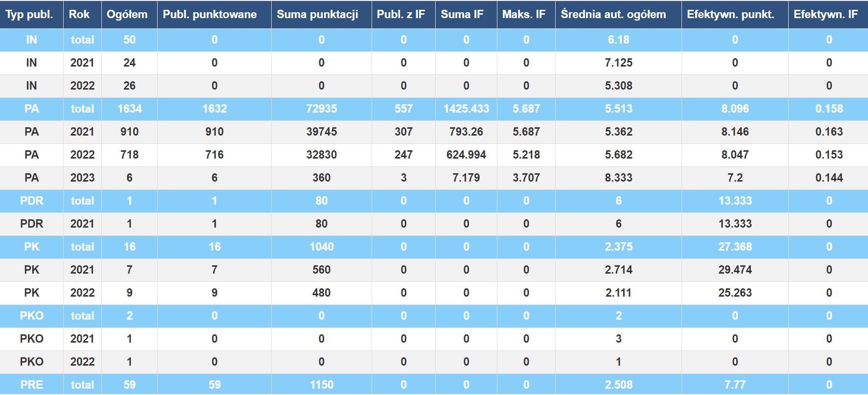Select the 'Publ. punktowane' header

coord(210,14)
